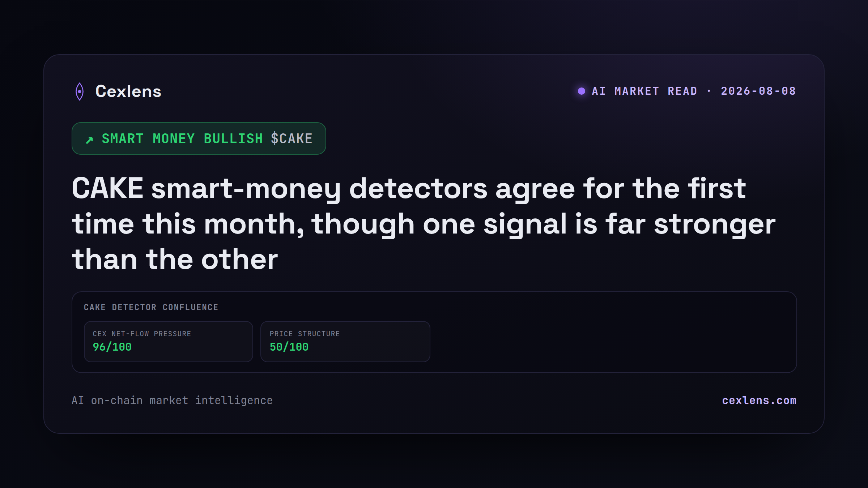Select the $CAKE ticker tag
The height and width of the screenshot is (488, 868).
[x=292, y=139]
